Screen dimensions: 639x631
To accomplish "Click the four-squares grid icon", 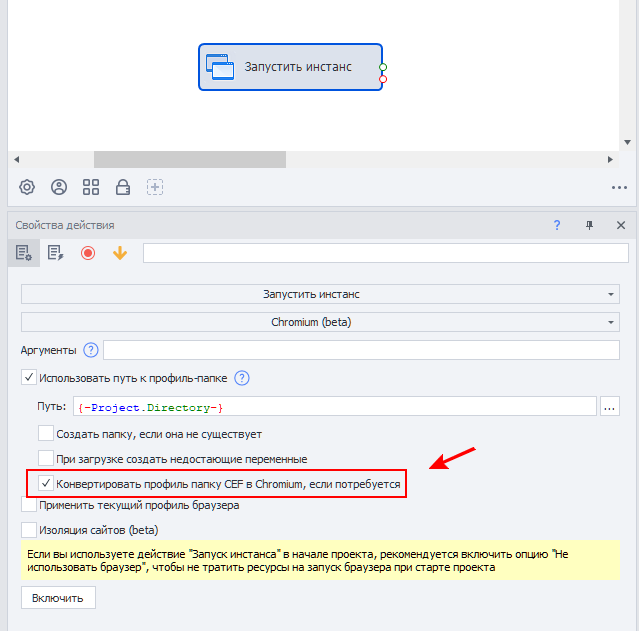I will coord(91,187).
